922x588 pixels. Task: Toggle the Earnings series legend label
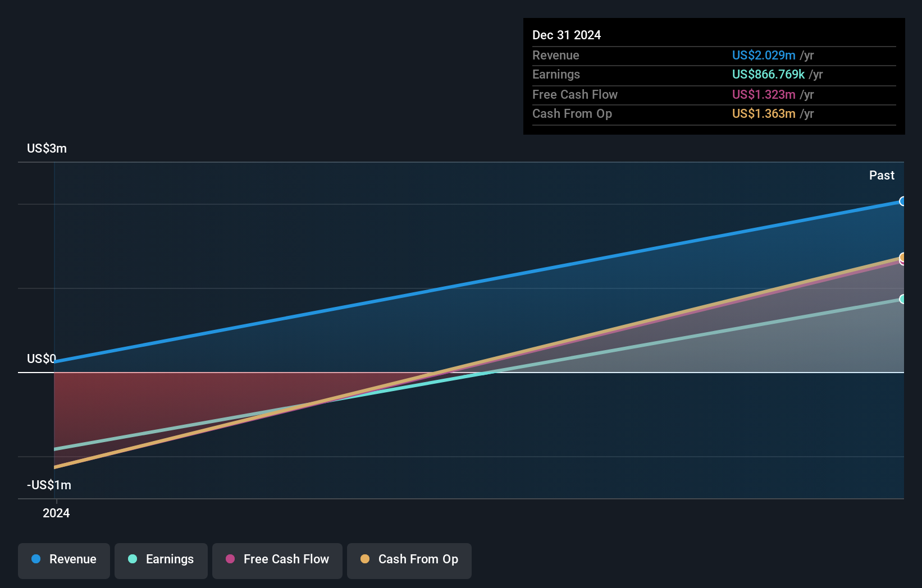point(170,559)
